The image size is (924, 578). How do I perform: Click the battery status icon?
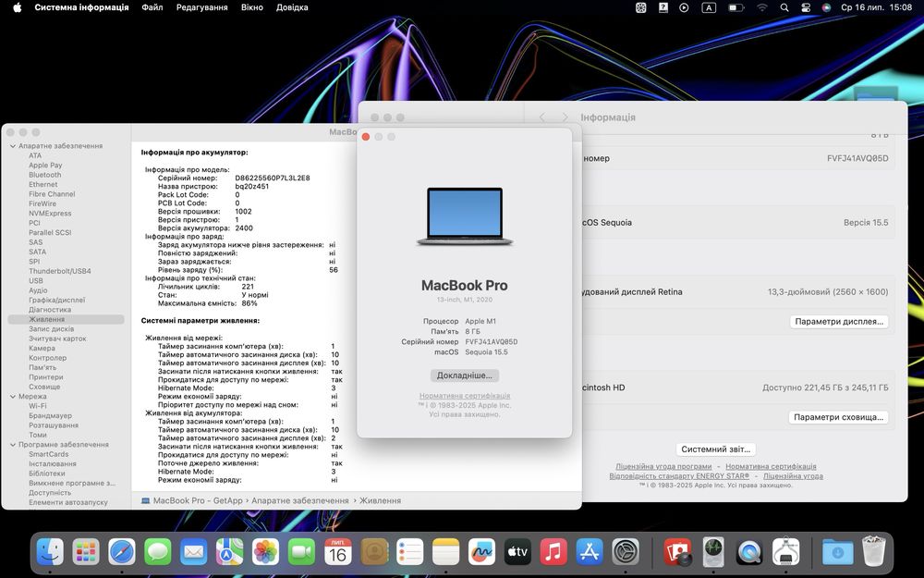point(736,7)
